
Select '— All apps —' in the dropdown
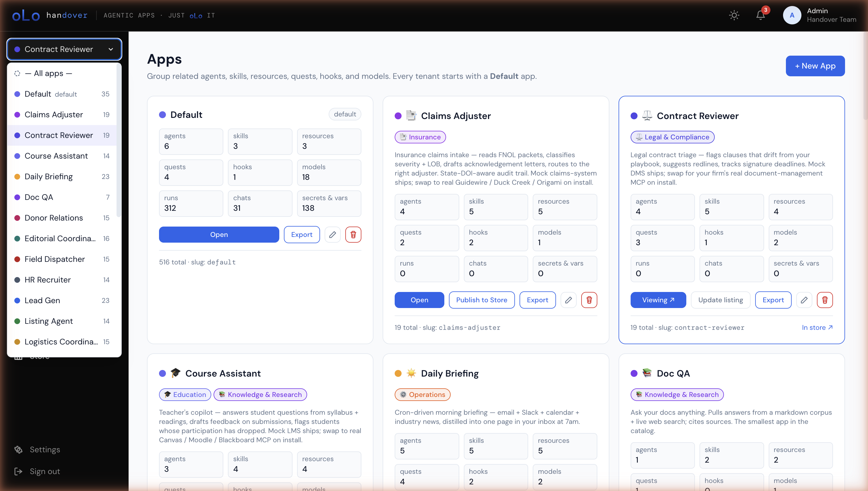62,73
